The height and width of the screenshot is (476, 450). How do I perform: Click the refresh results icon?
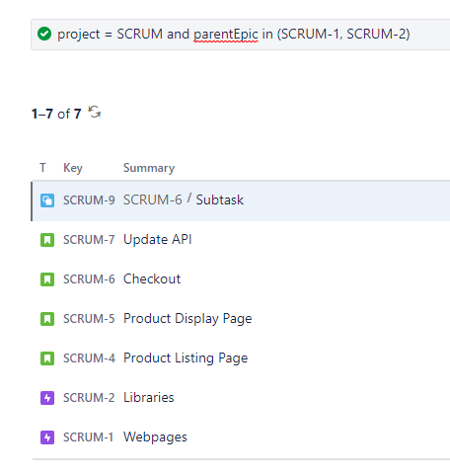(95, 113)
